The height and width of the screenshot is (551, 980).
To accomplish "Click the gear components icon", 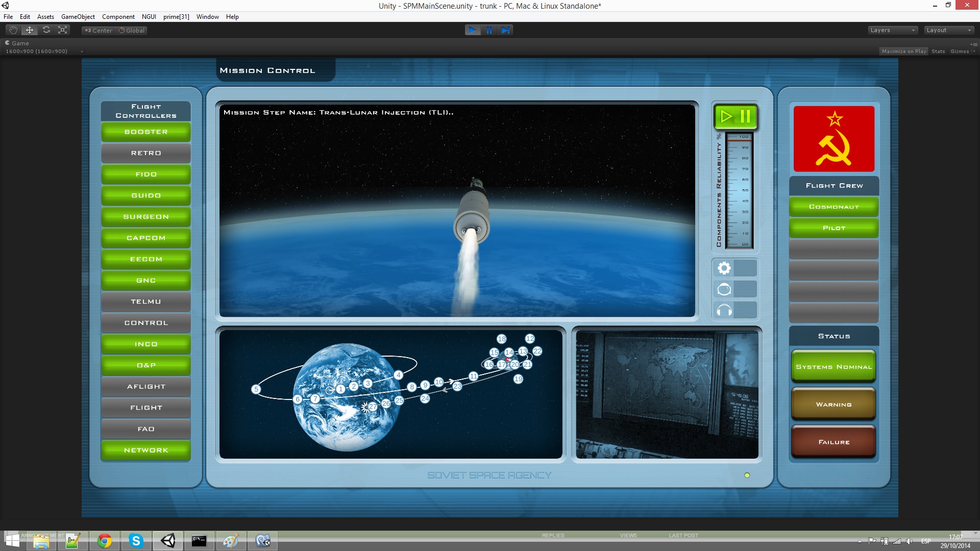I will click(724, 268).
